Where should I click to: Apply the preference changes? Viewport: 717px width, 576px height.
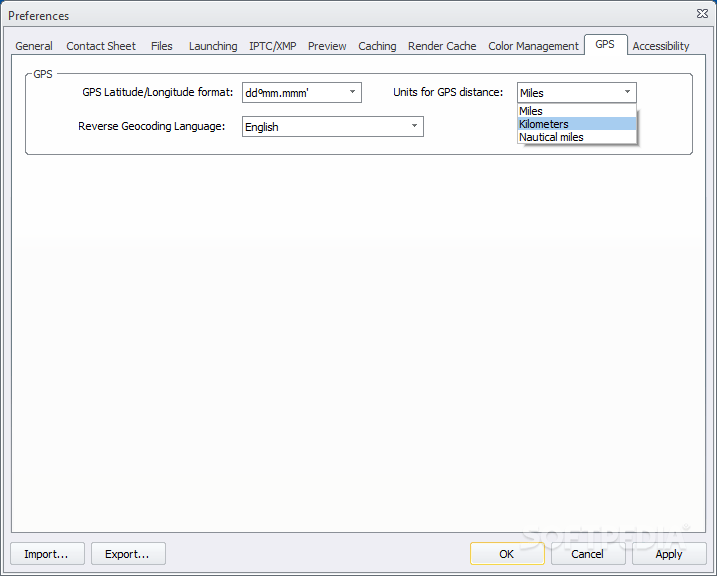click(669, 554)
